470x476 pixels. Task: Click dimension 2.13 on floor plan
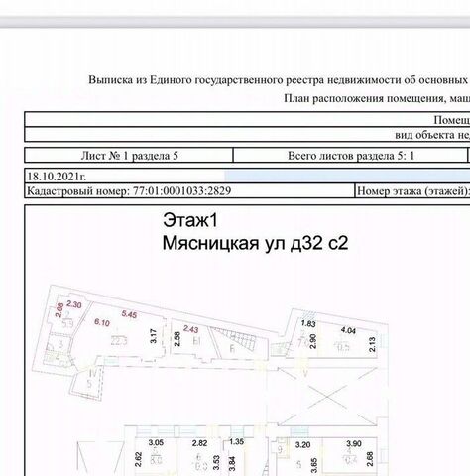(x=372, y=344)
